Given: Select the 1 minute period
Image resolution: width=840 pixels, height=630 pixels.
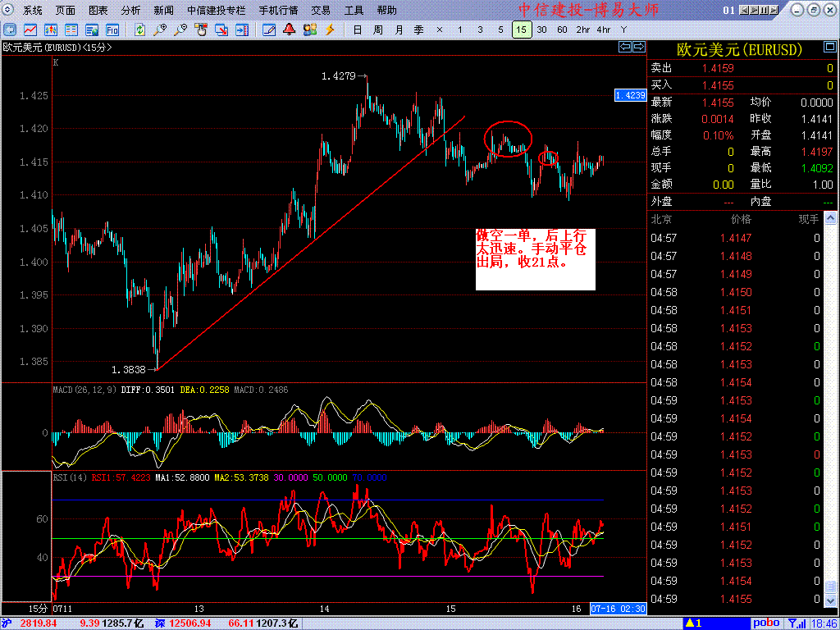Looking at the screenshot, I should (459, 30).
